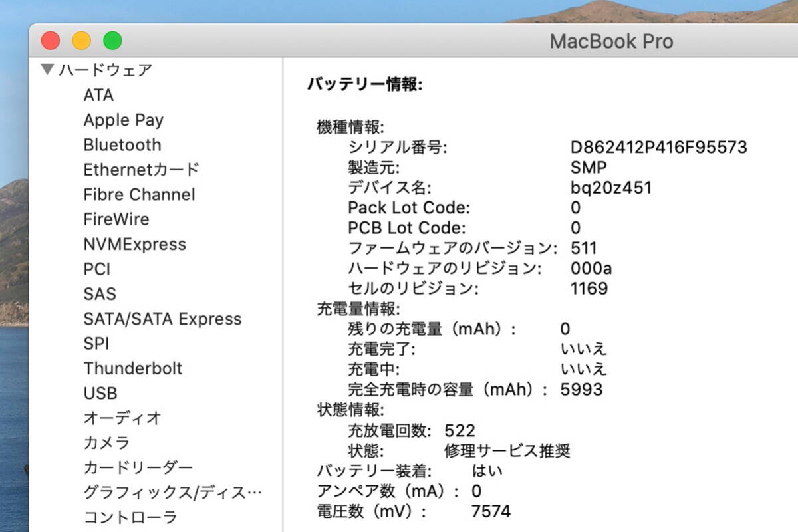798x532 pixels.
Task: Choose Thunderbolt in the sidebar
Action: (133, 368)
